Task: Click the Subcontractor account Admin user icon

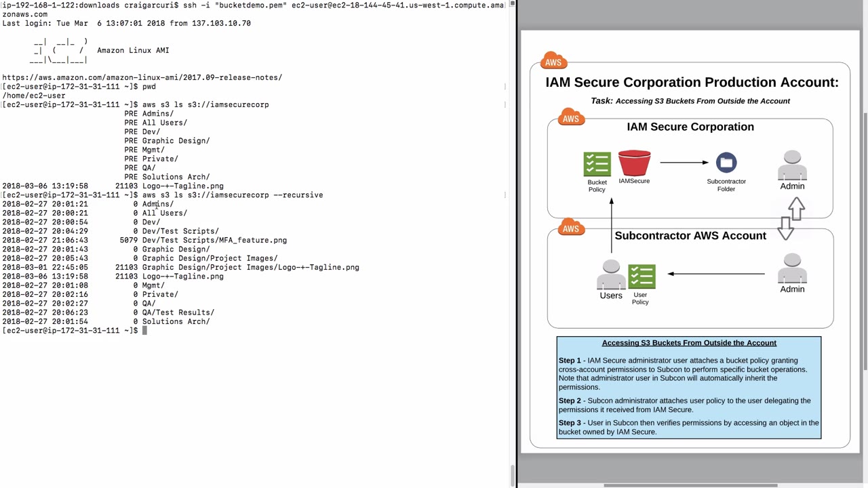Action: (x=792, y=268)
